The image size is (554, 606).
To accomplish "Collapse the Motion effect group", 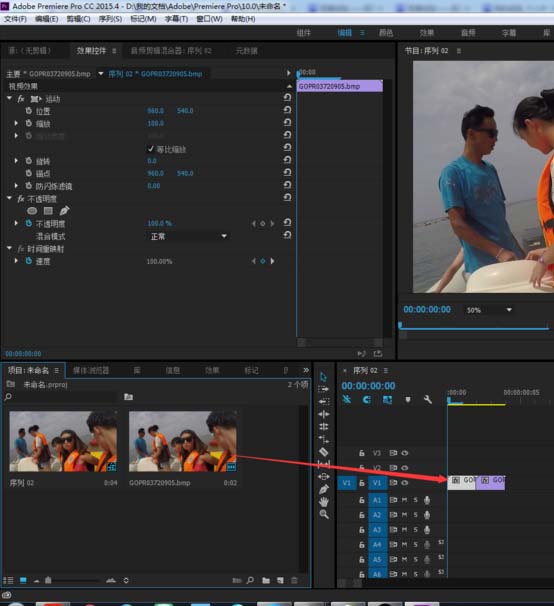I will (9, 99).
